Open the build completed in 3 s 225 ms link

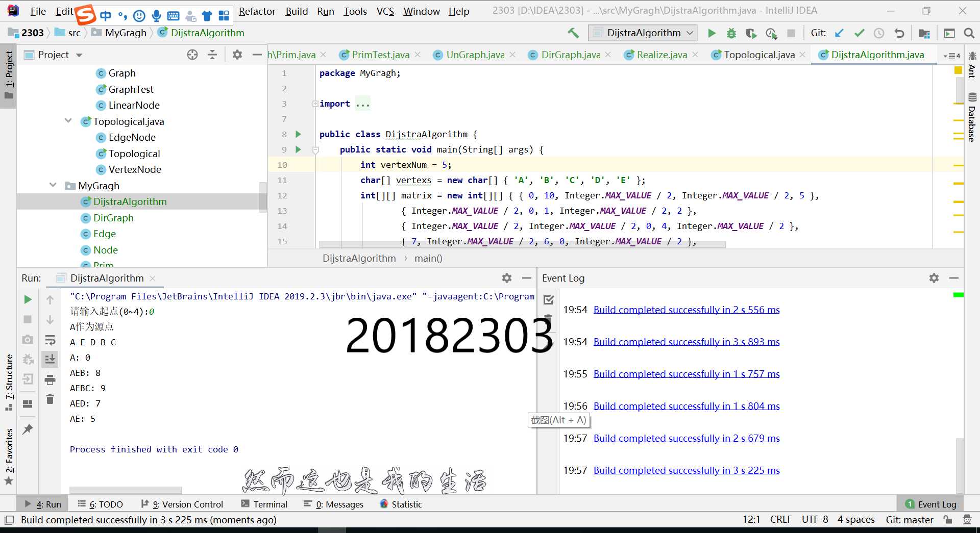[687, 470]
